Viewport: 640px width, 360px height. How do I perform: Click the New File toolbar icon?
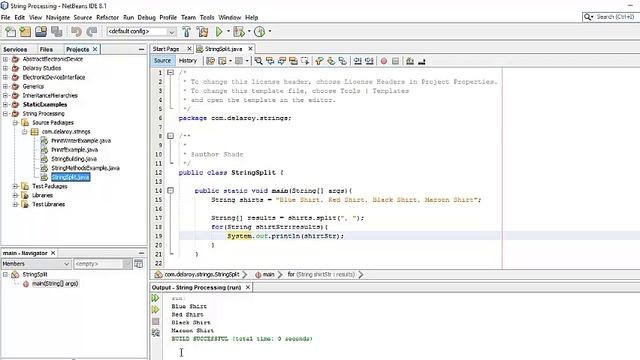click(10, 31)
